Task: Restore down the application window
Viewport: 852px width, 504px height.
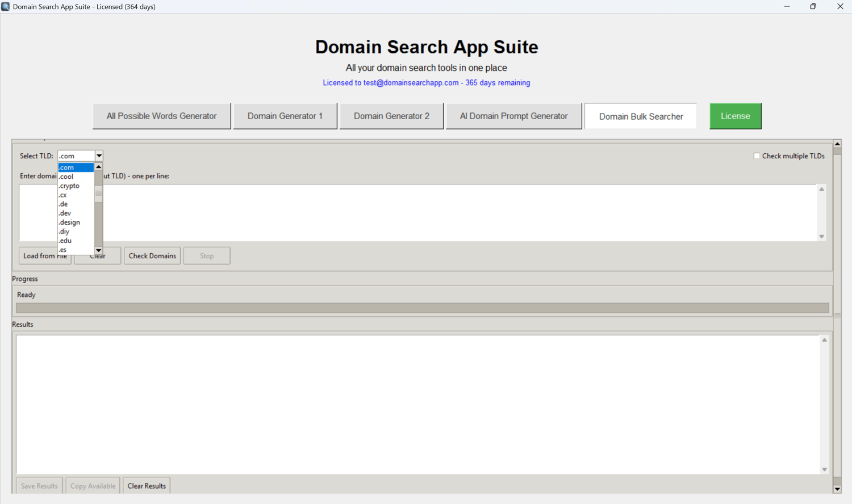Action: click(813, 6)
